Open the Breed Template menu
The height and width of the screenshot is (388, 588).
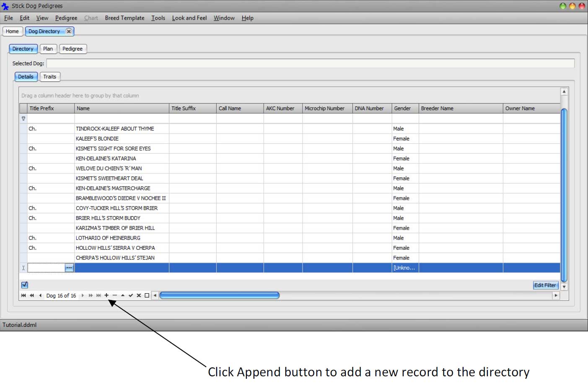pyautogui.click(x=124, y=18)
